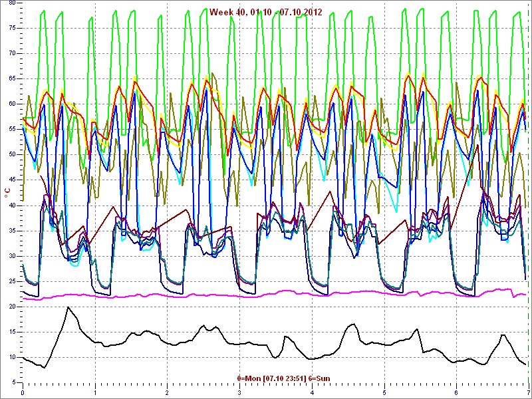The image size is (532, 399).
Task: Select the "15" temperature axis label
Action: pyautogui.click(x=12, y=332)
